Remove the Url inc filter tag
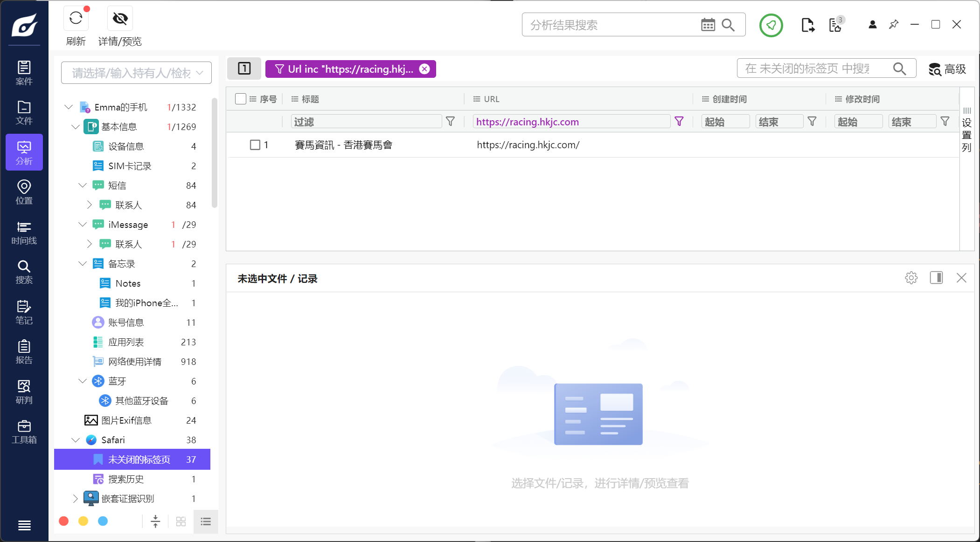980x542 pixels. [x=424, y=69]
